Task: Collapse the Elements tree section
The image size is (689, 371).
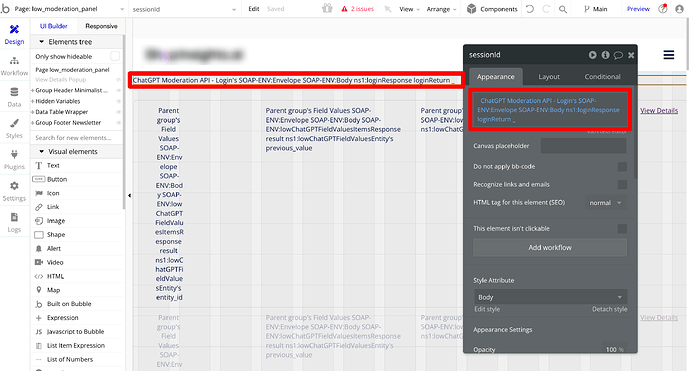Action: point(42,42)
